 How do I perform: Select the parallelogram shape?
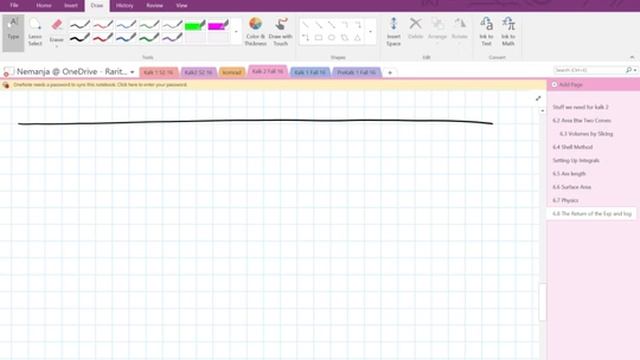click(345, 38)
